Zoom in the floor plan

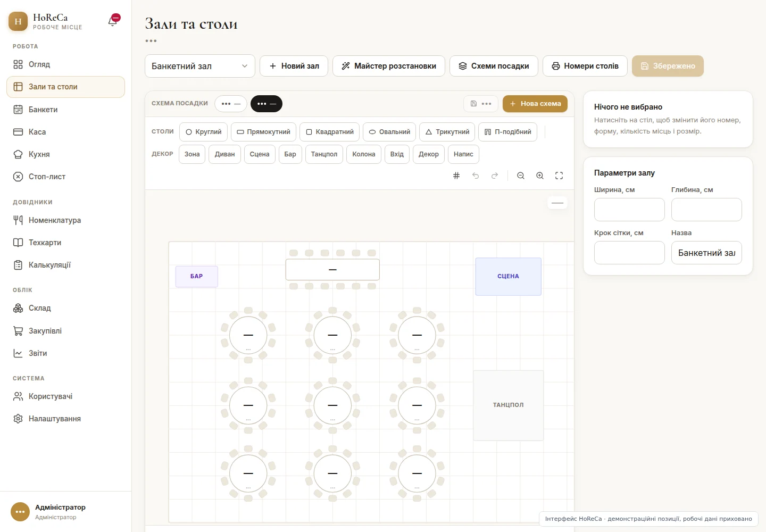(x=540, y=176)
